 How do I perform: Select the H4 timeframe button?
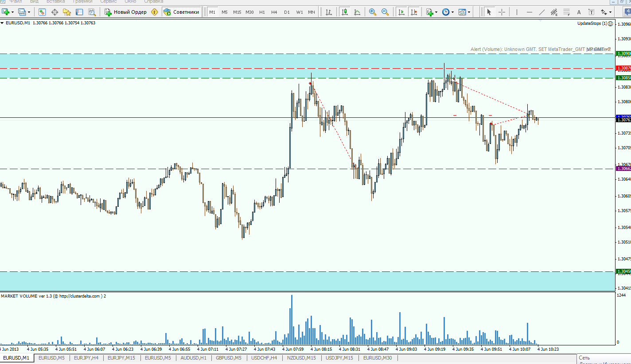point(274,12)
